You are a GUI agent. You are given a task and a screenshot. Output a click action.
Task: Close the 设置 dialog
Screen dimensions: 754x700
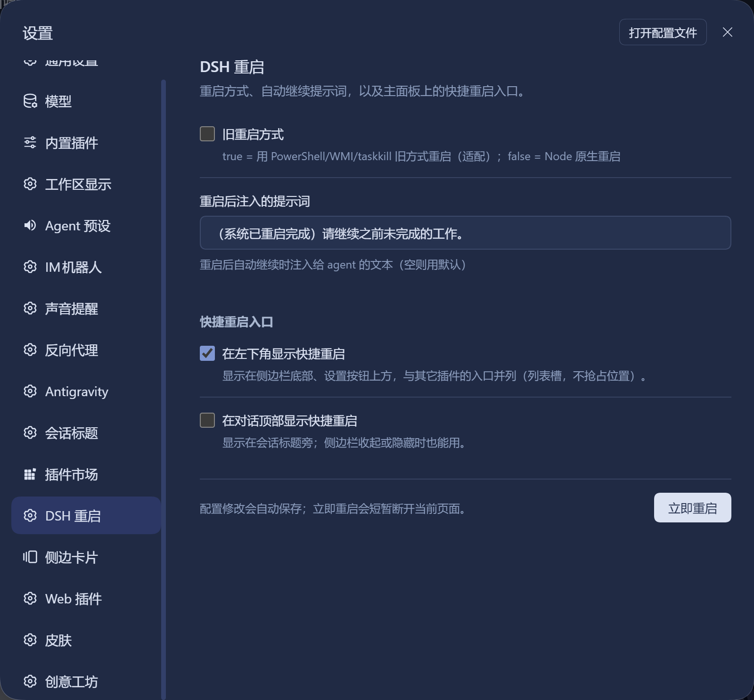pyautogui.click(x=728, y=32)
